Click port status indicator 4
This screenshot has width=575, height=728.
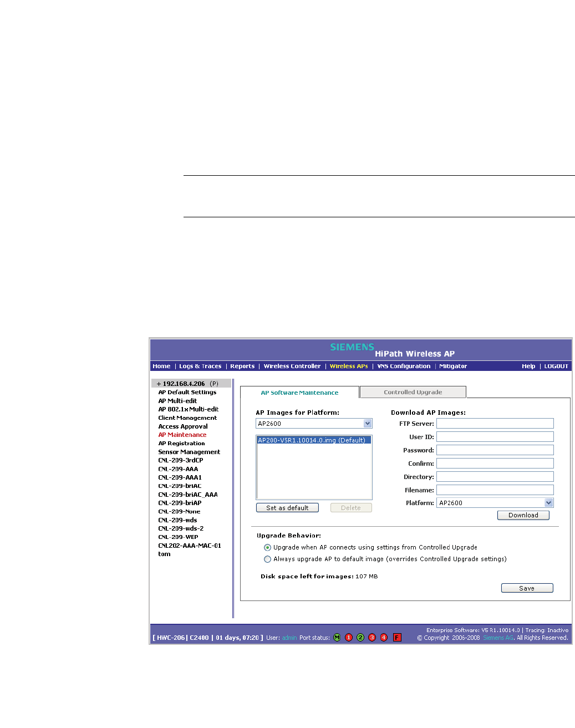384,638
